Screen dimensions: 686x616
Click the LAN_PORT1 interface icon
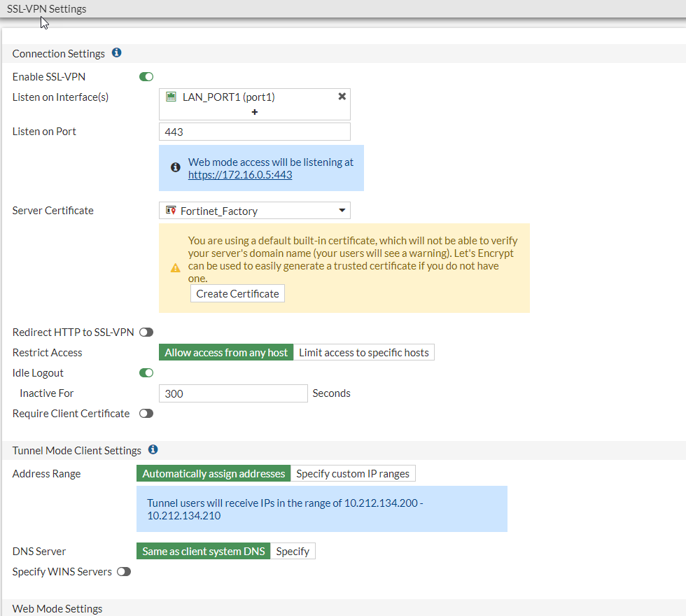point(171,97)
